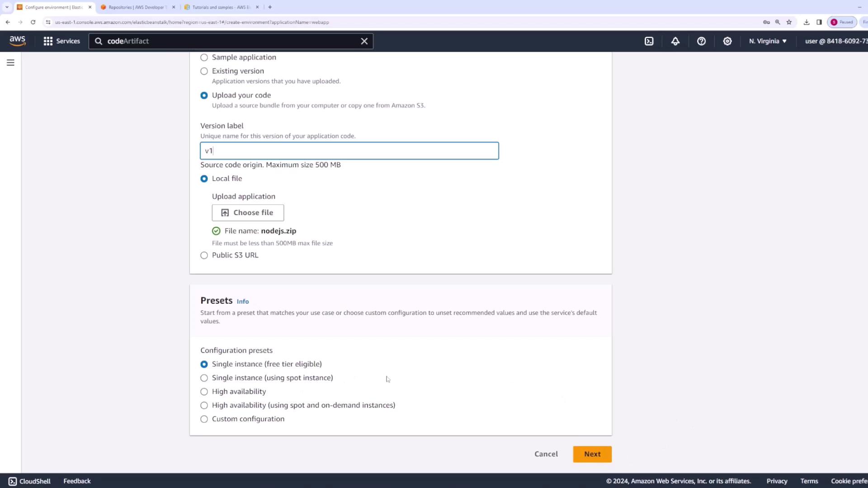
Task: Select the Public S3 URL source option
Action: 204,255
